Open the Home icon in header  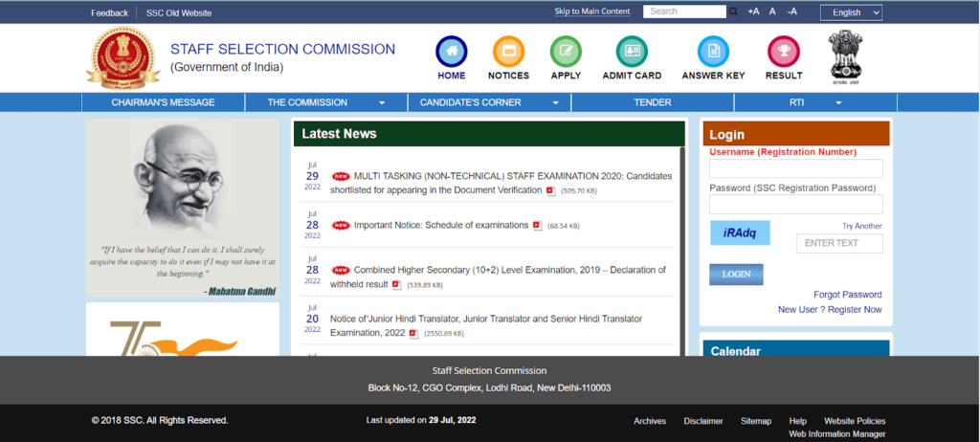coord(452,52)
